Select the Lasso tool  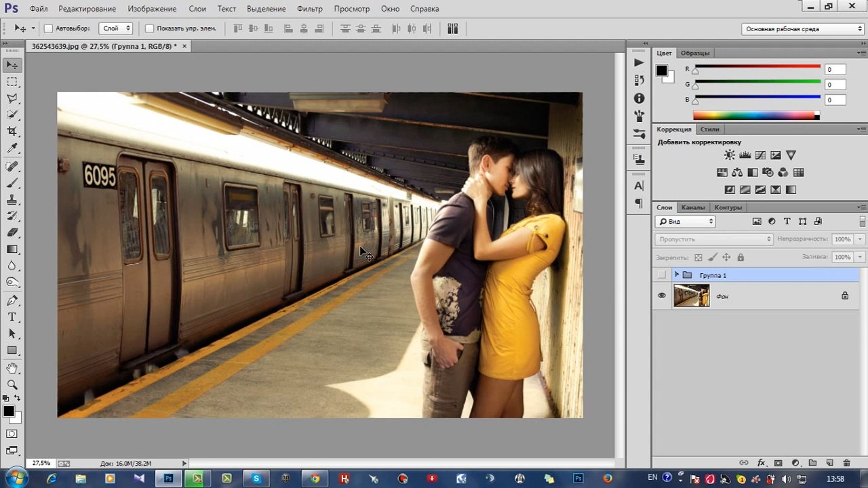12,98
